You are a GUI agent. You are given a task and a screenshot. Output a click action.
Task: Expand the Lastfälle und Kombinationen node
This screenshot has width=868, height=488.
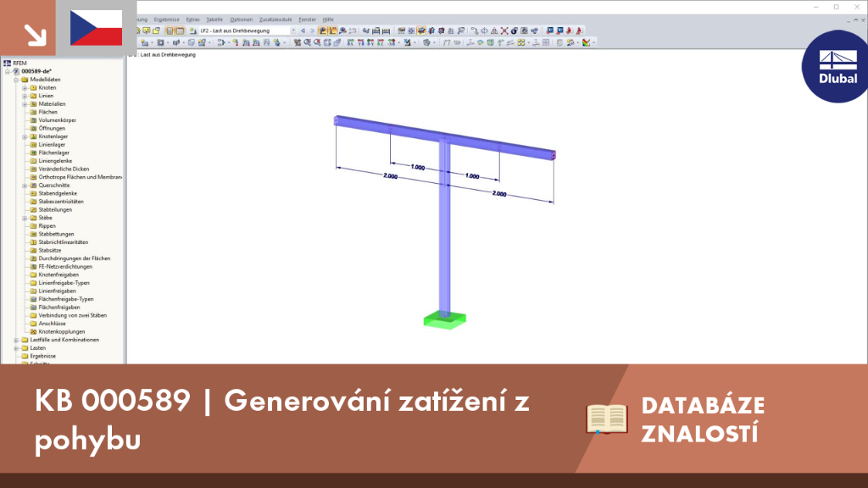pos(16,341)
